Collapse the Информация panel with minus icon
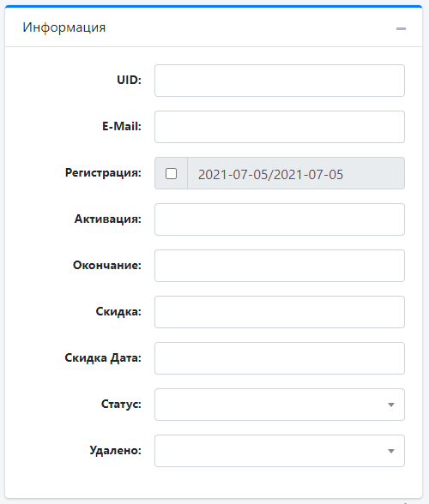 point(401,28)
